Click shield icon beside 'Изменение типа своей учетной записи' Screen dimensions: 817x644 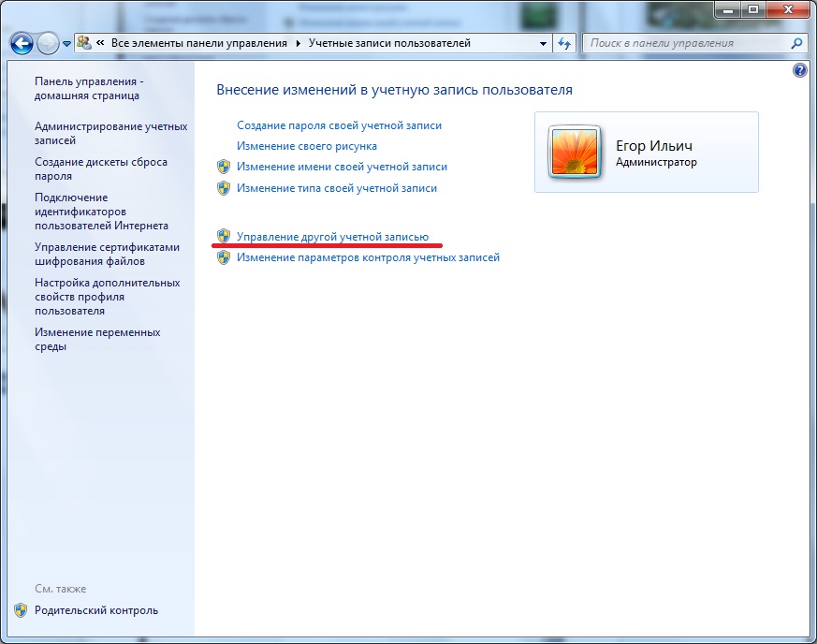coord(224,188)
